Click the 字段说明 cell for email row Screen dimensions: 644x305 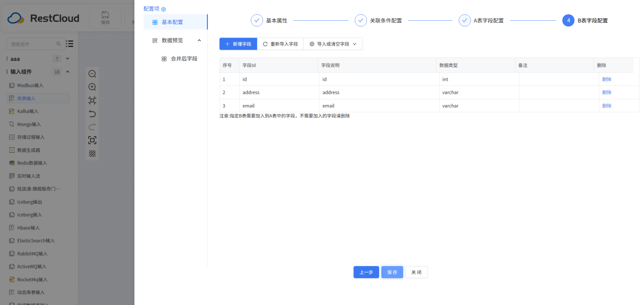click(x=379, y=106)
